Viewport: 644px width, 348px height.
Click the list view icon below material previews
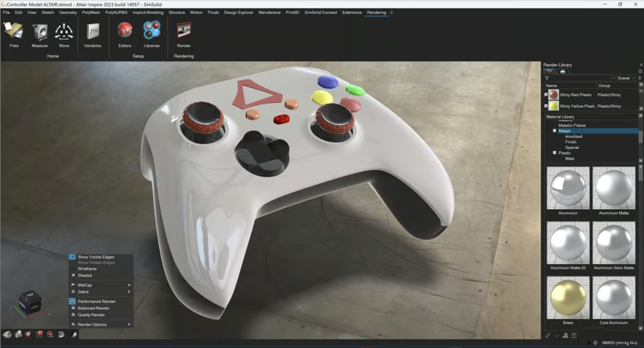coord(565,335)
